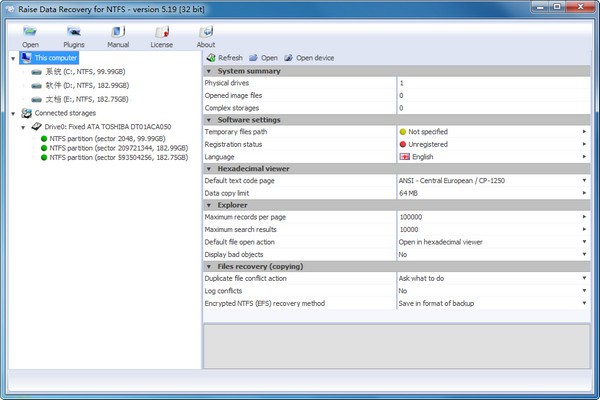The width and height of the screenshot is (600, 400).
Task: Minimize the Raise Data Recovery window
Action: [x=540, y=7]
